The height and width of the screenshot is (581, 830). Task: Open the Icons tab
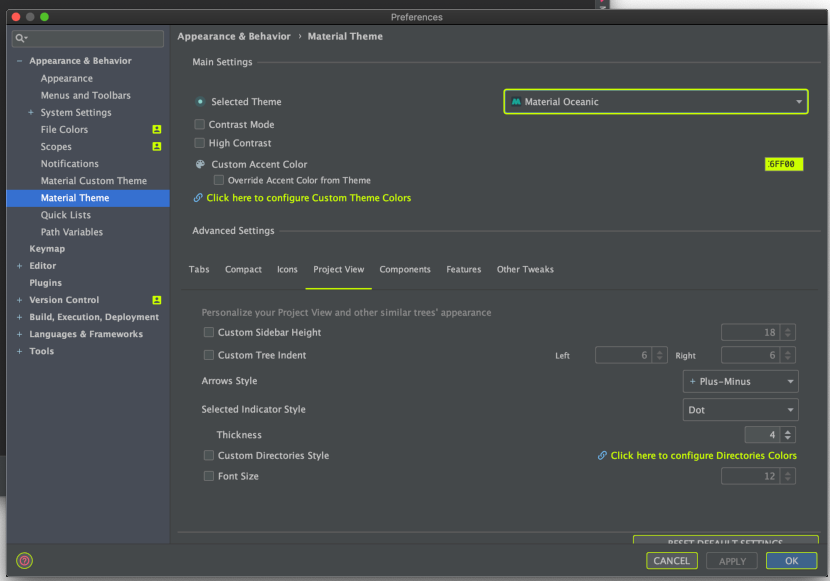(287, 269)
